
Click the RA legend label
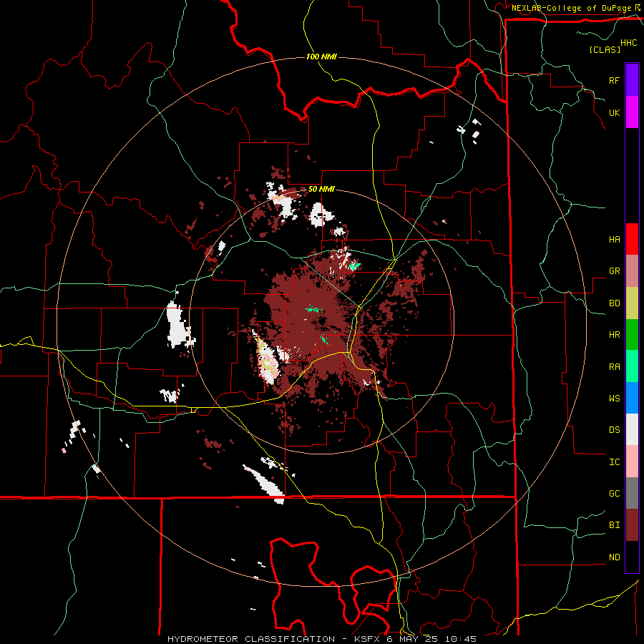point(614,367)
